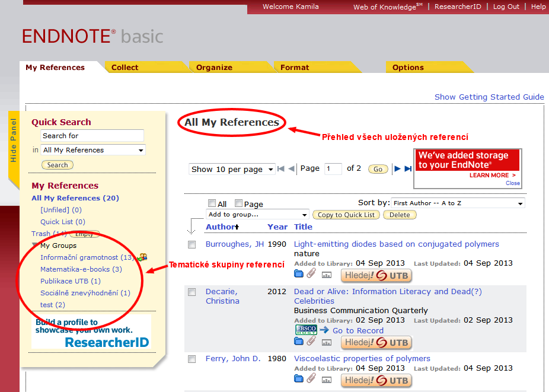The width and height of the screenshot is (549, 392).
Task: Select checkbox for Burroughes reference
Action: click(x=192, y=244)
